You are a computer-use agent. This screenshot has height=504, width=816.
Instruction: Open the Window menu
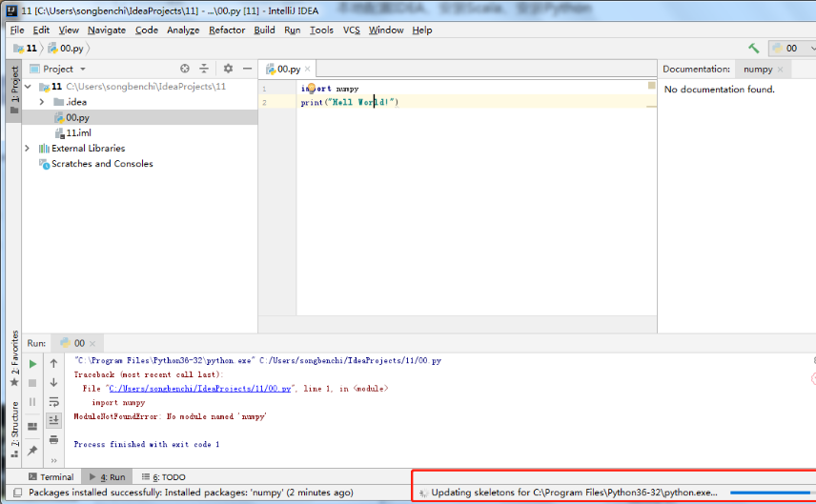(386, 30)
